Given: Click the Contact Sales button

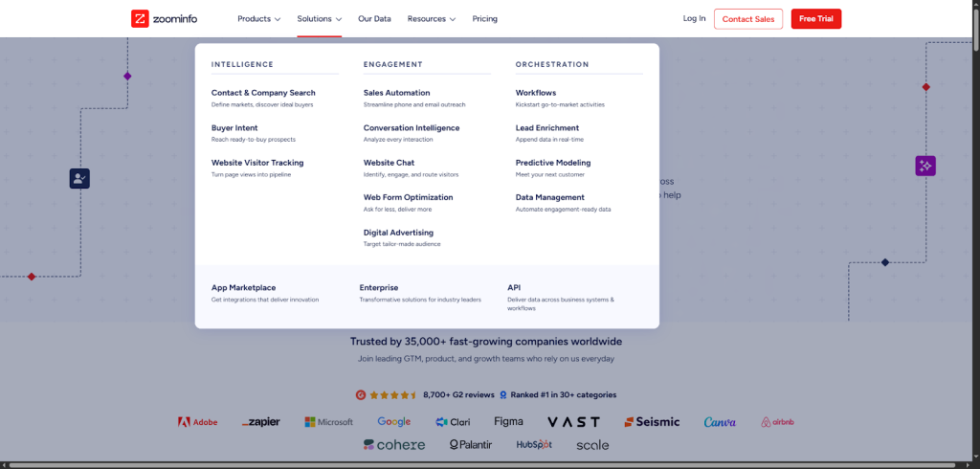Looking at the screenshot, I should 747,18.
